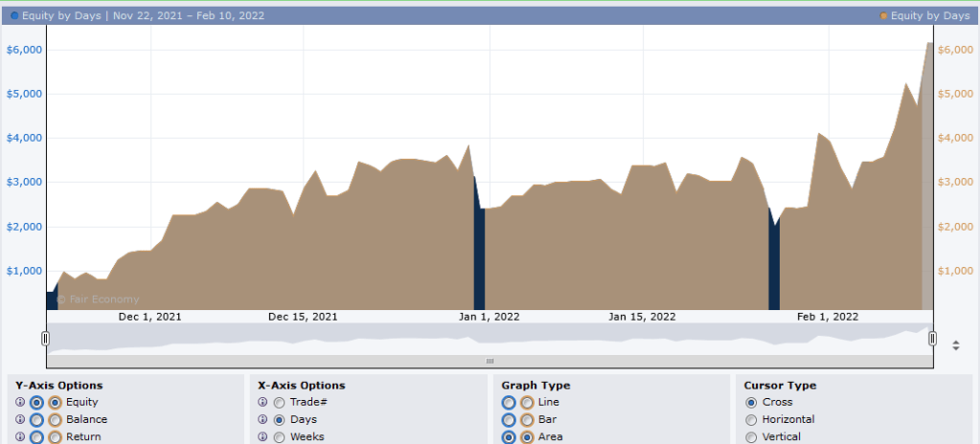The image size is (980, 444).
Task: Select orange Bar graph type radio
Action: [x=527, y=420]
